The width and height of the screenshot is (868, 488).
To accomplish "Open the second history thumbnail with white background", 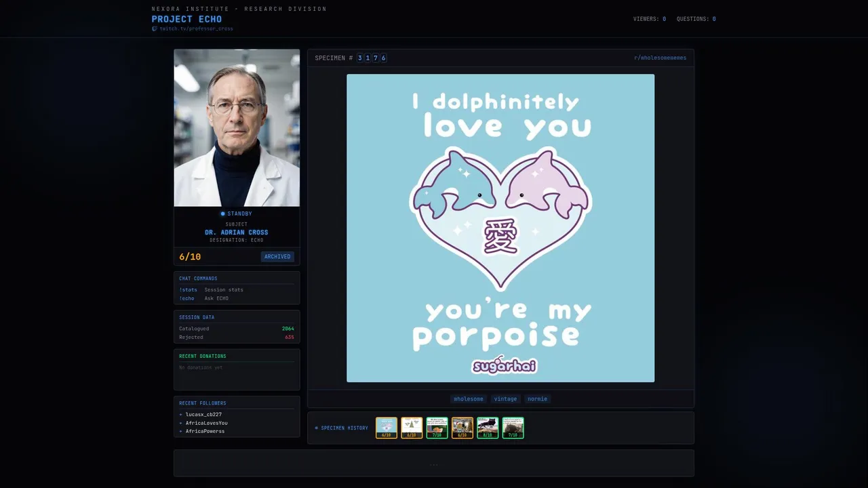I will pyautogui.click(x=412, y=428).
